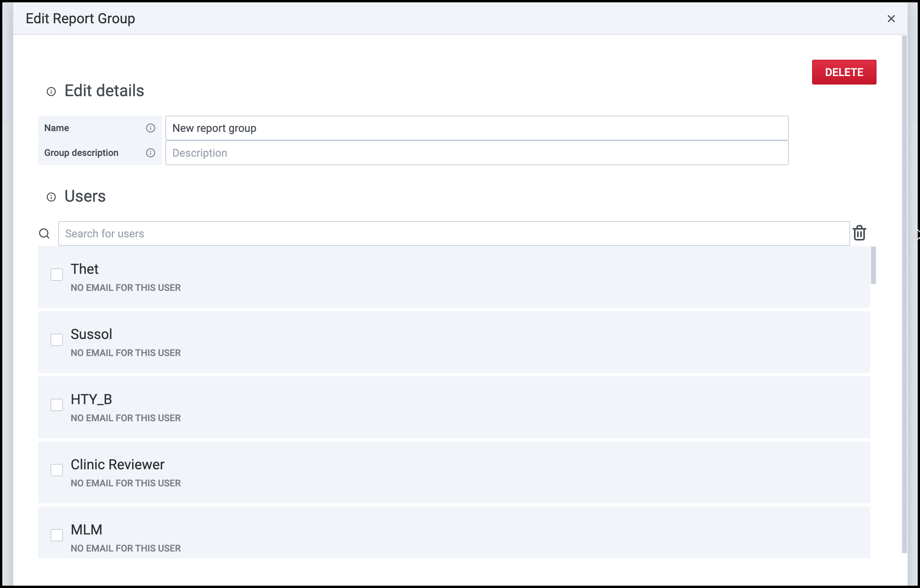Image resolution: width=920 pixels, height=588 pixels.
Task: Click info icon beside Users heading
Action: pyautogui.click(x=51, y=197)
